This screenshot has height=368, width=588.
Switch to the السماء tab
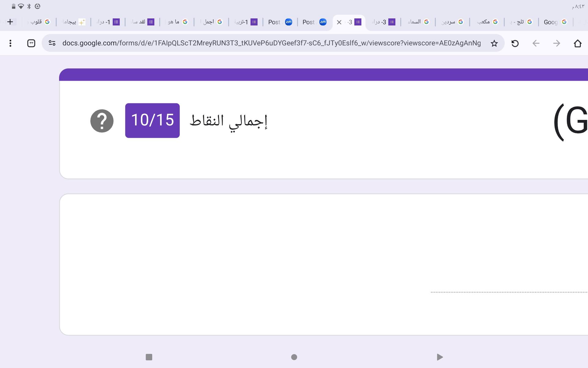418,22
